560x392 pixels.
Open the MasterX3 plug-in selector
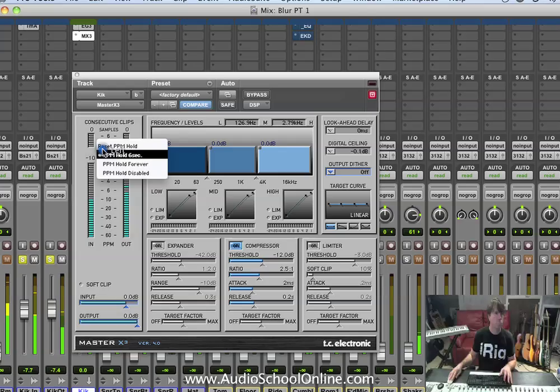tap(110, 105)
